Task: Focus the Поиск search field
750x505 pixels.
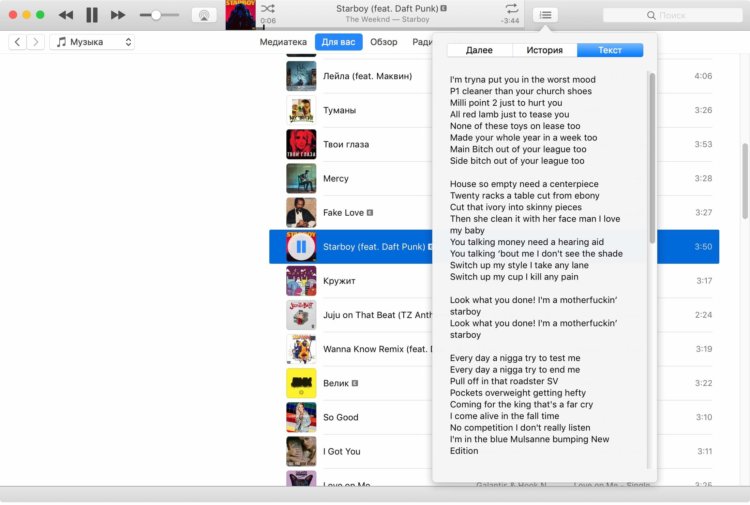Action: coord(673,15)
